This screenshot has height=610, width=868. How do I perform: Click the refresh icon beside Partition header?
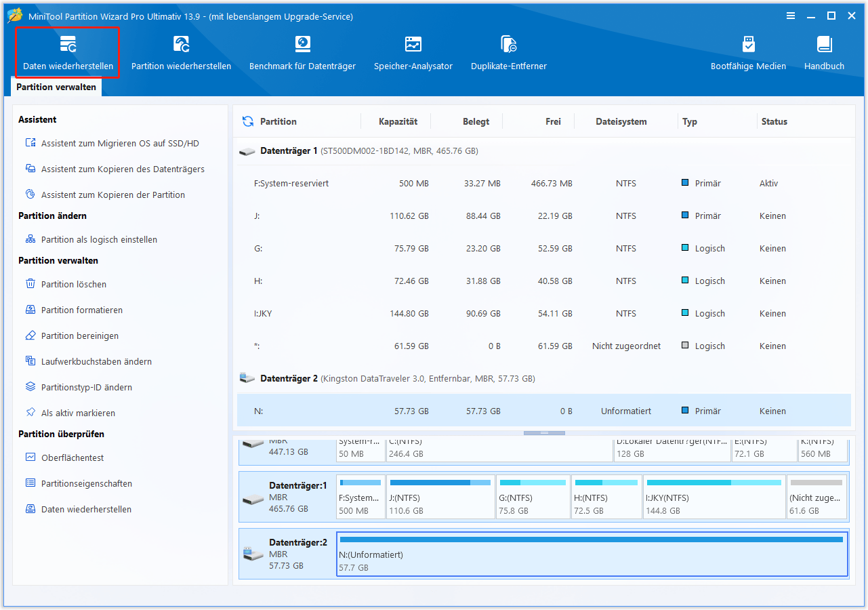pyautogui.click(x=248, y=121)
